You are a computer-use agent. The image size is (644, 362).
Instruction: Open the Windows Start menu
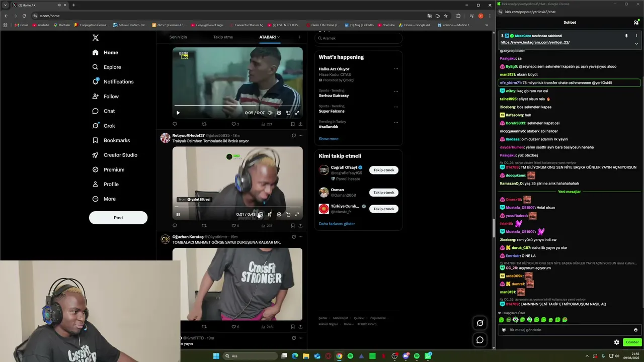coord(216,356)
